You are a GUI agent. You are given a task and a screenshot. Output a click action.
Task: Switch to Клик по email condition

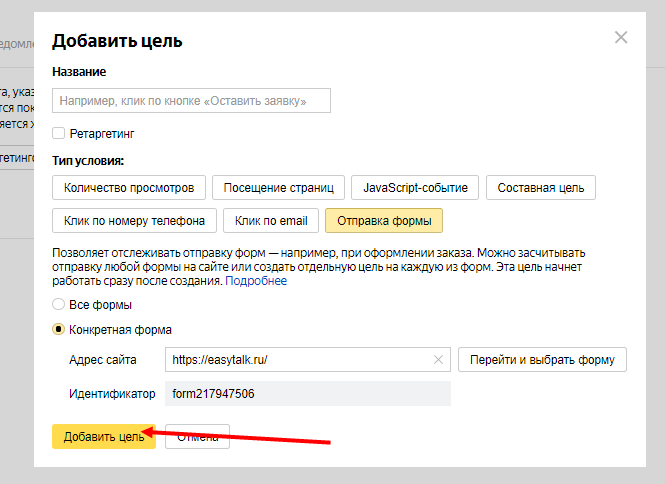point(272,220)
